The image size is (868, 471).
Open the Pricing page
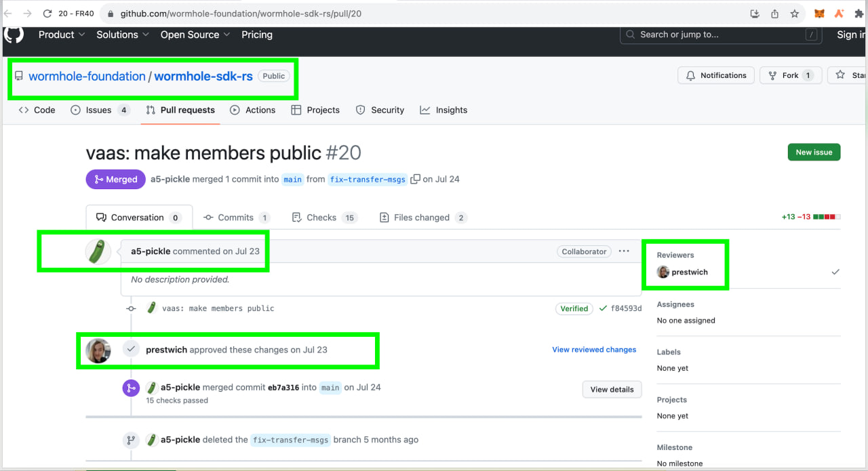[x=257, y=35]
